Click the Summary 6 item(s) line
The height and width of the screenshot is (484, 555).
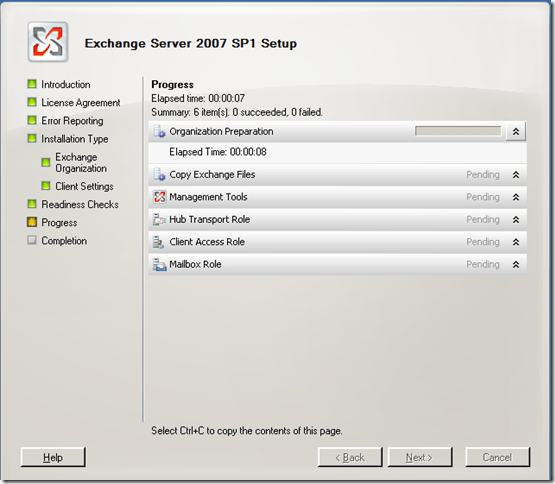pyautogui.click(x=237, y=112)
